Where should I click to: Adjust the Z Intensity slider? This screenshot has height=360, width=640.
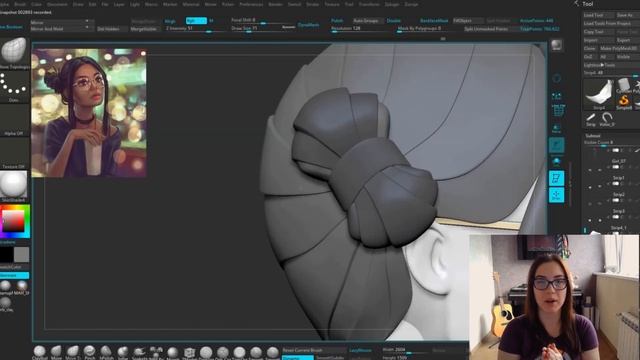[195, 29]
